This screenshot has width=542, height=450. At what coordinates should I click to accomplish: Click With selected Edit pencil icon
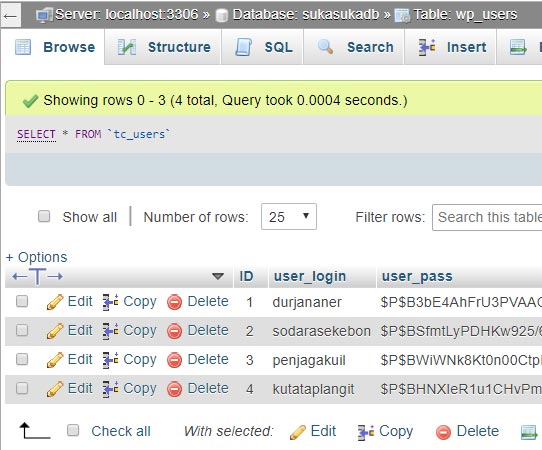(x=298, y=432)
